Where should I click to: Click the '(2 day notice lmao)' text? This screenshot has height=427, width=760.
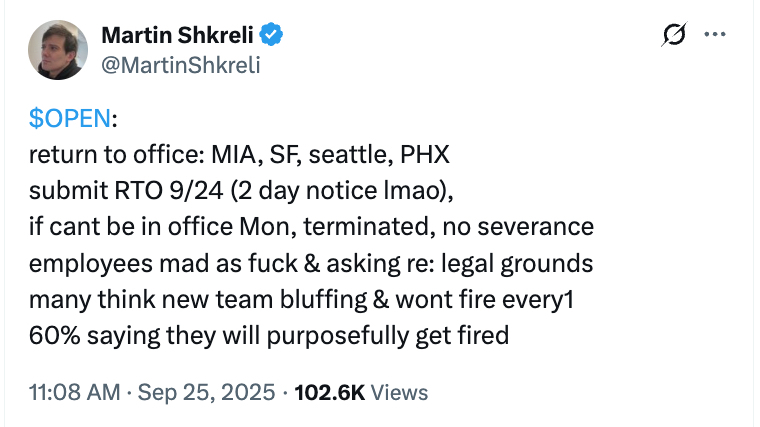[x=353, y=192]
